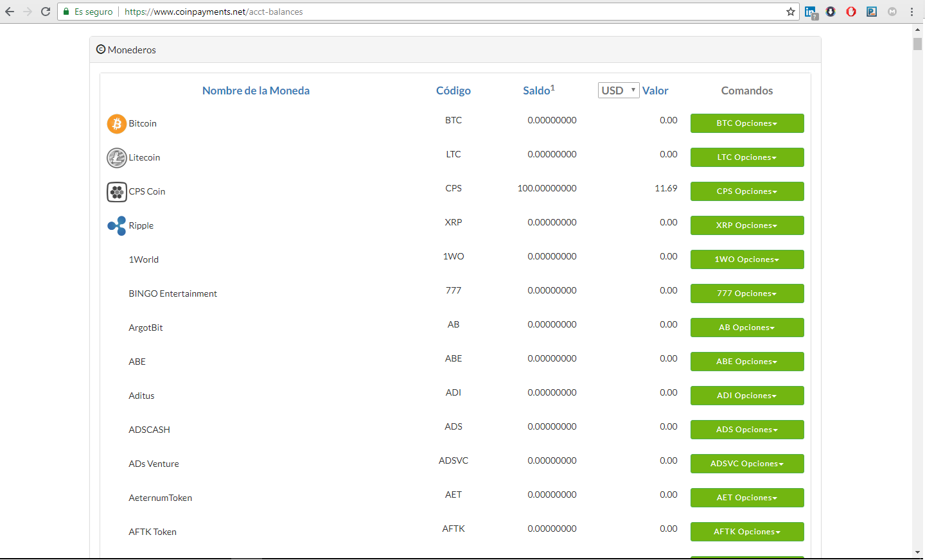
Task: Click the Monederos panel title
Action: pyautogui.click(x=132, y=49)
